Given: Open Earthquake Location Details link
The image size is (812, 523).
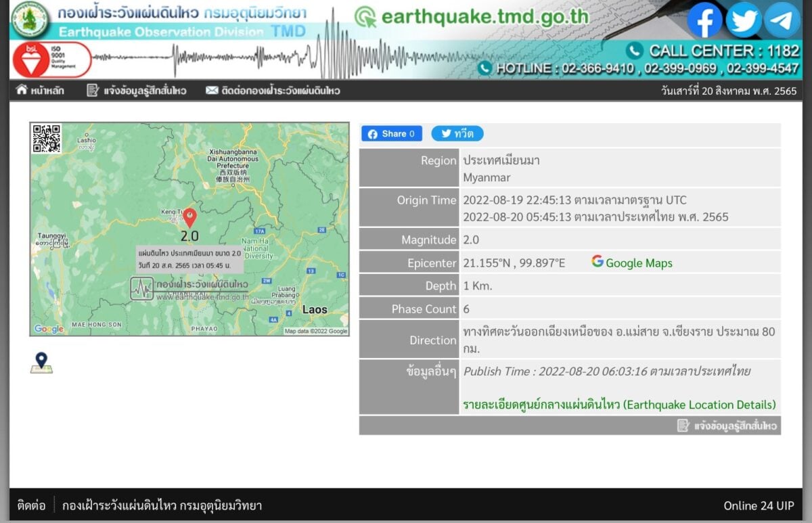Looking at the screenshot, I should point(619,405).
